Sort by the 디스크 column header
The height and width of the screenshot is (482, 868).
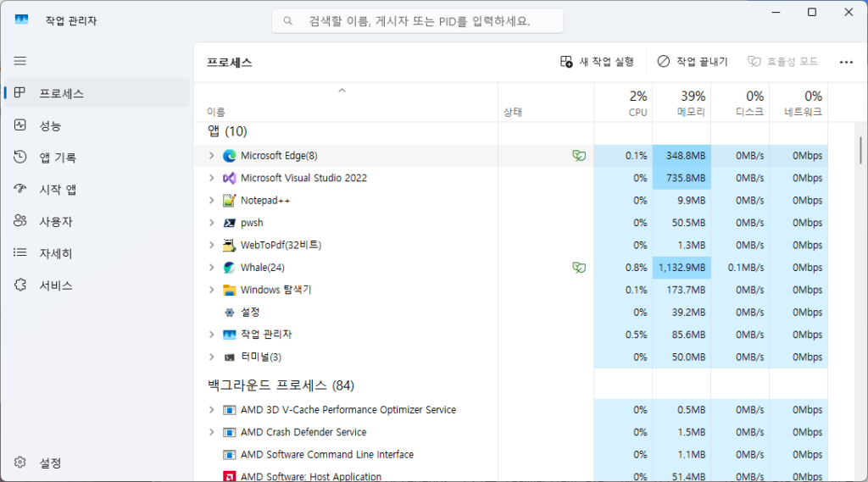tap(740, 102)
